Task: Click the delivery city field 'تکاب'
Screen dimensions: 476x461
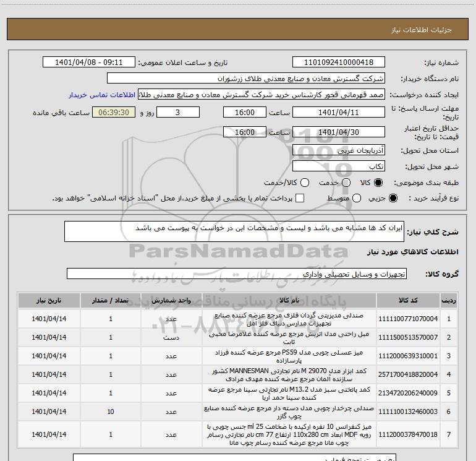Action: (x=339, y=166)
